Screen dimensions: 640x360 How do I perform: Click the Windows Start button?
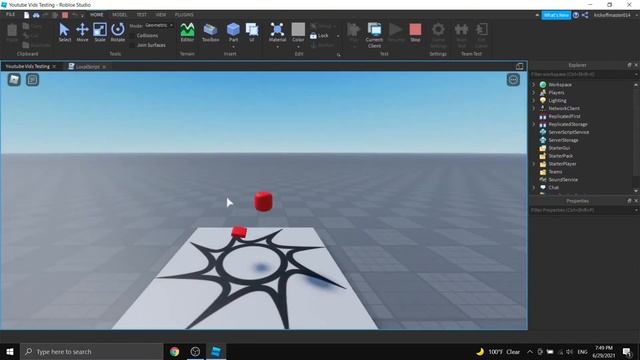tap(10, 351)
